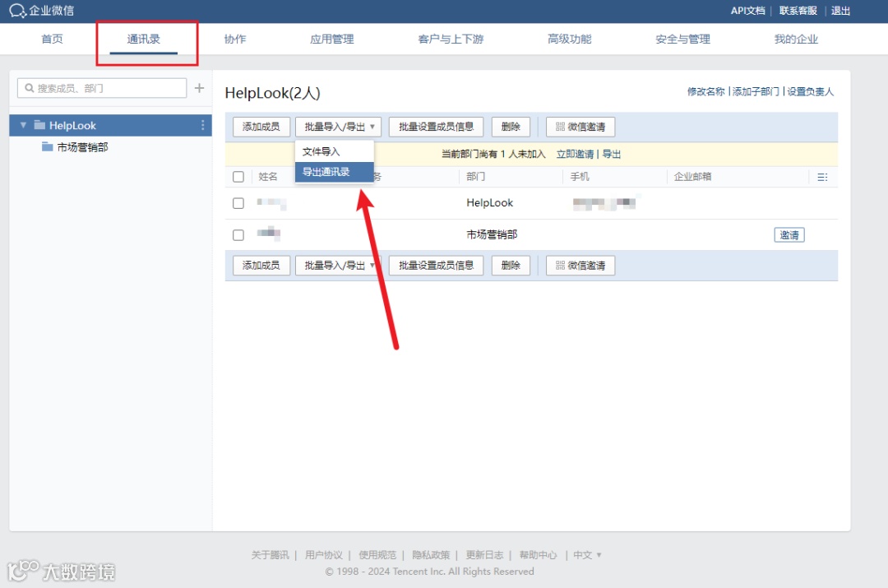Select 导出通讯录 from the dropdown menu
888x588 pixels.
(x=326, y=174)
